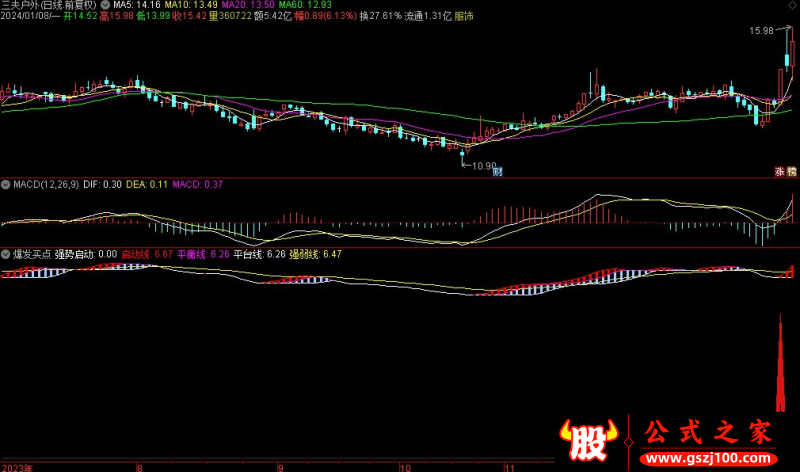Click the 强弱线: 6.47 value
This screenshot has height=472, width=800.
point(315,254)
